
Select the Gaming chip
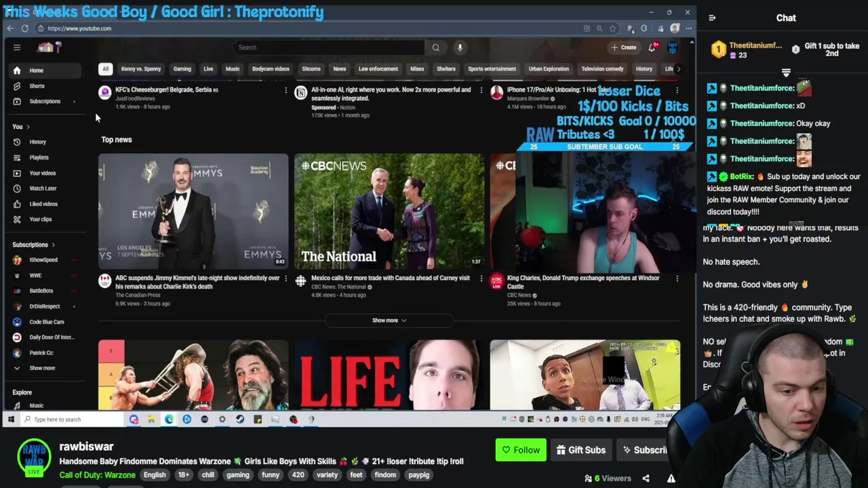point(182,68)
